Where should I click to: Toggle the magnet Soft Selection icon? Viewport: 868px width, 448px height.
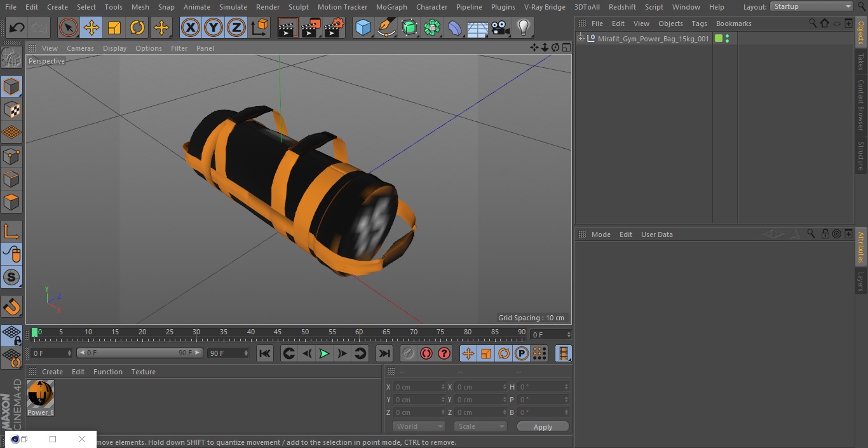click(11, 306)
